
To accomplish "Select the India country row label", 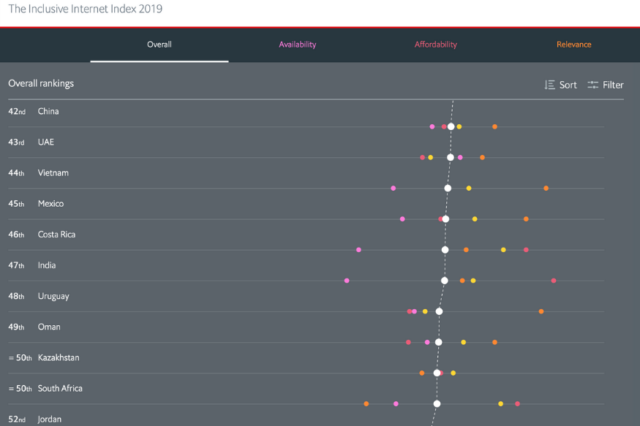I will (47, 265).
